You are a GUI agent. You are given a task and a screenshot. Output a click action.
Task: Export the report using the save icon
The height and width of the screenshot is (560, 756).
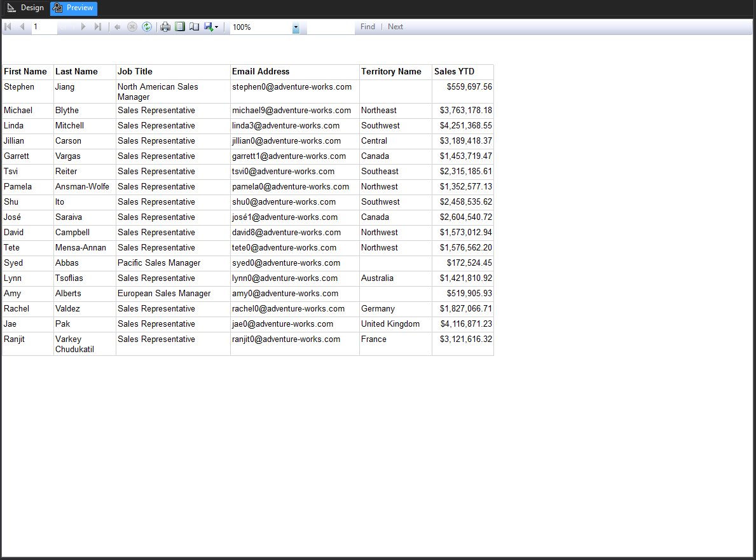coord(209,27)
